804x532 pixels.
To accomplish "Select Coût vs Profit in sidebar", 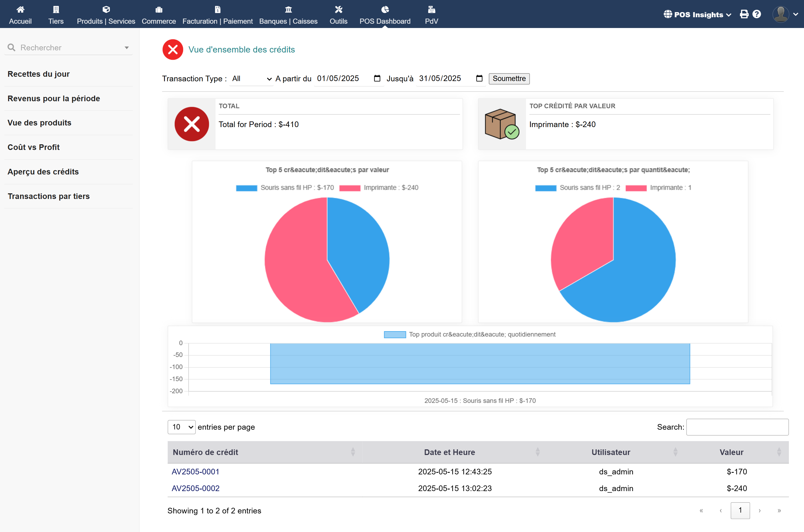I will pos(34,147).
